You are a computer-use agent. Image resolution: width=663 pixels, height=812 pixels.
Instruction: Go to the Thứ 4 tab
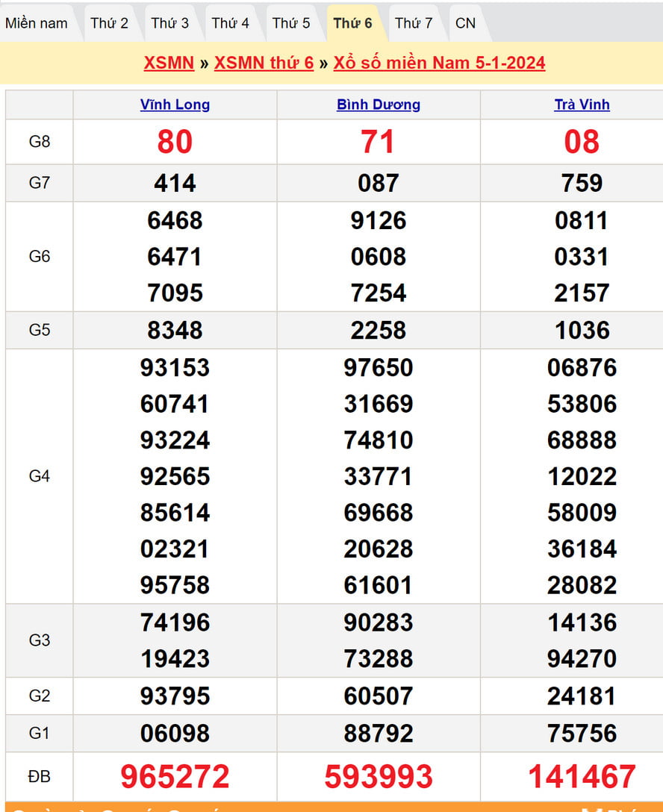click(x=230, y=23)
